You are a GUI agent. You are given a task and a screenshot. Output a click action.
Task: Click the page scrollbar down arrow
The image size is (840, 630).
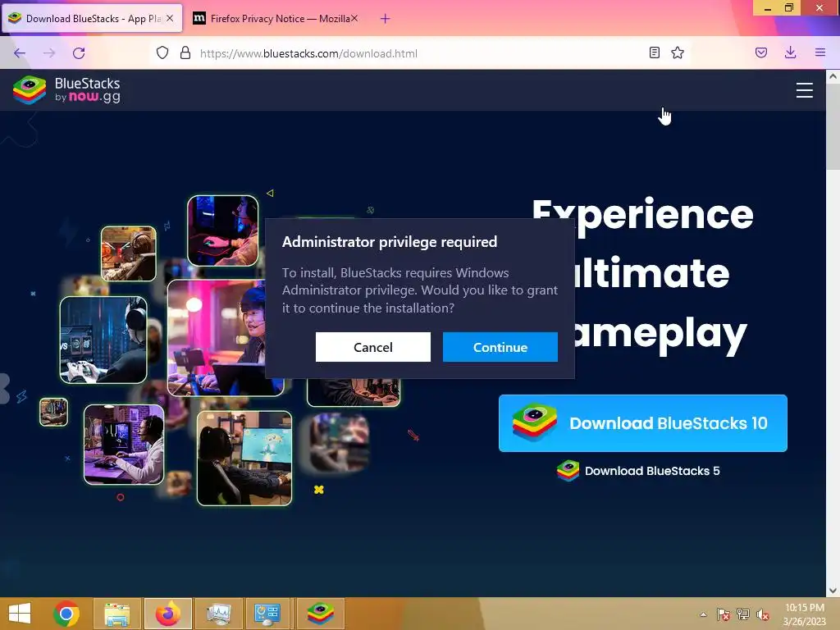pyautogui.click(x=833, y=591)
